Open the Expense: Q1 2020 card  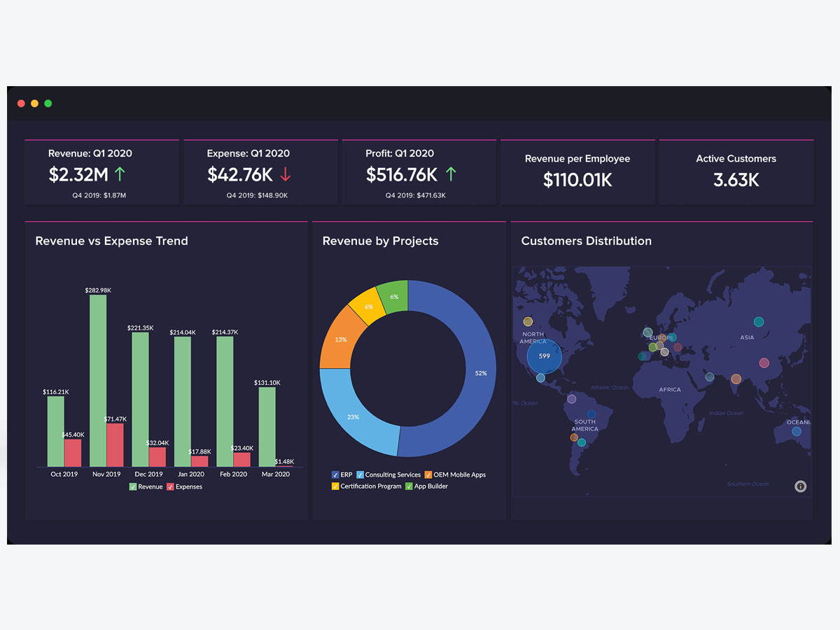(260, 172)
